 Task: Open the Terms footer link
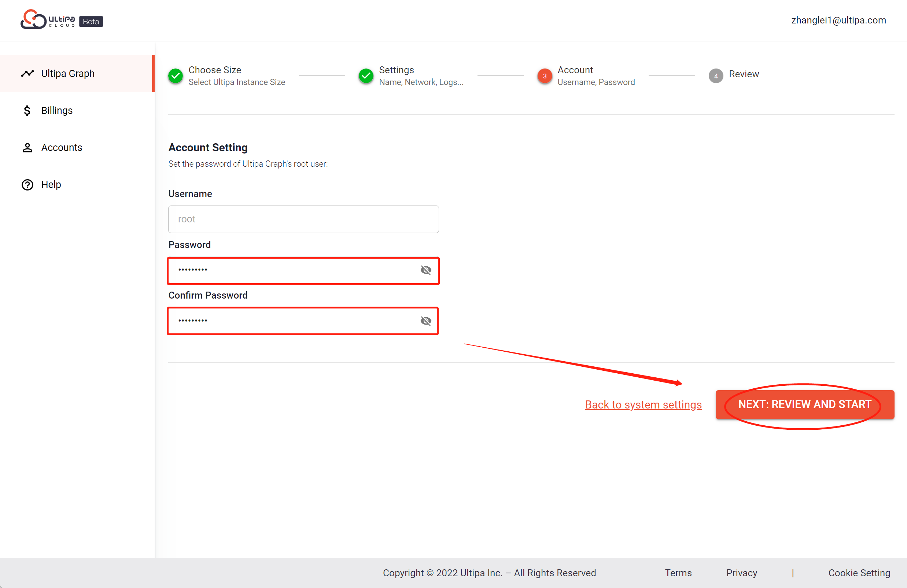click(x=678, y=573)
